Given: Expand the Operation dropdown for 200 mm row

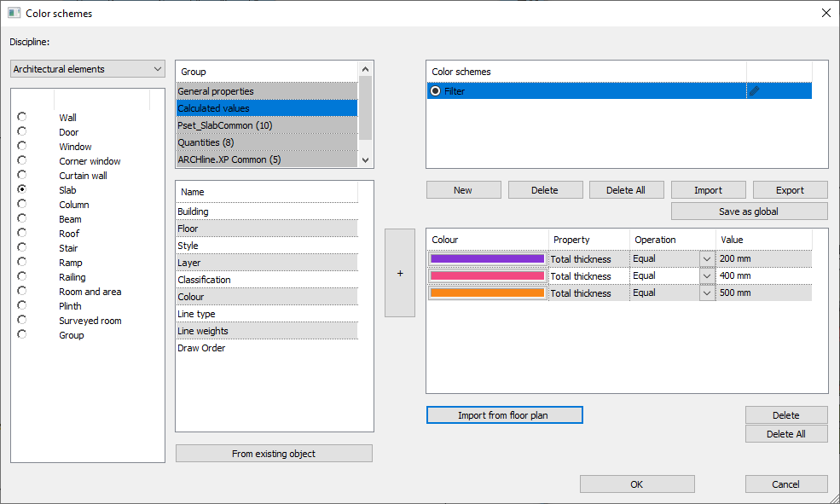Looking at the screenshot, I should coord(706,258).
